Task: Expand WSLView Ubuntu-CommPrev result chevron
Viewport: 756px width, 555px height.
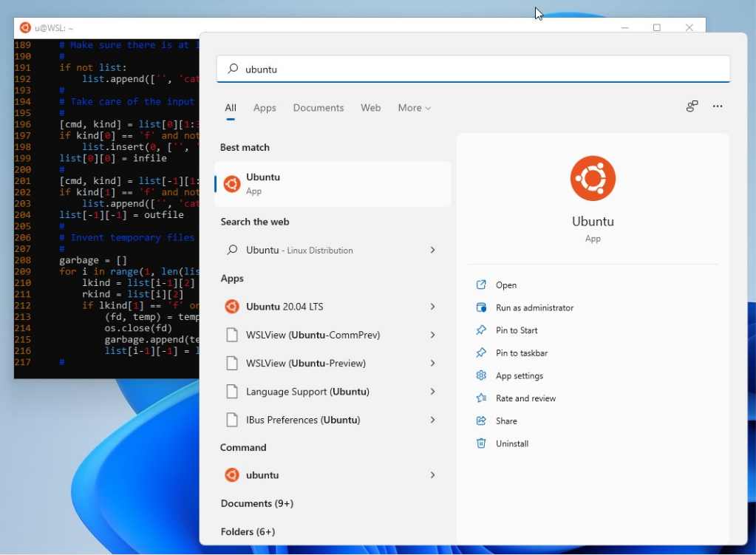Action: (x=433, y=334)
